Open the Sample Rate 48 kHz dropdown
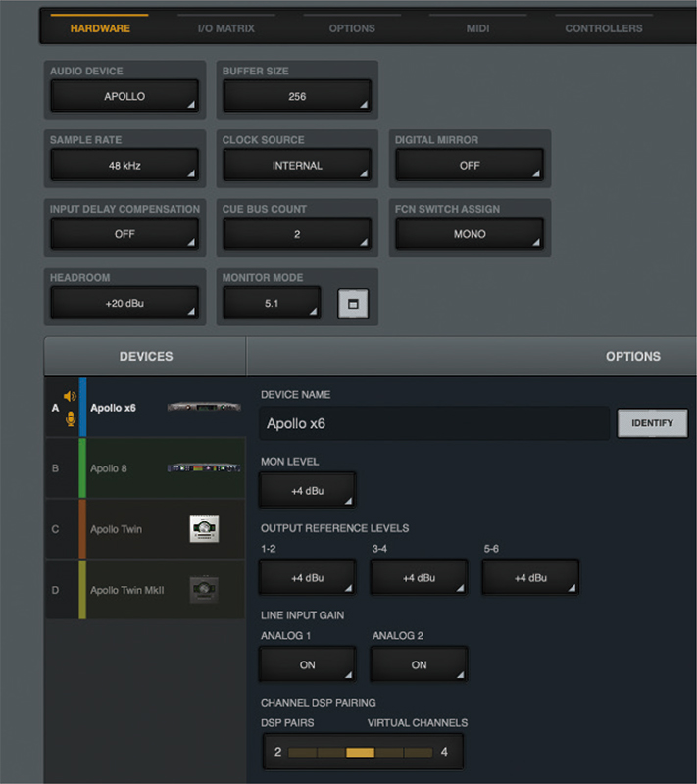Image resolution: width=697 pixels, height=784 pixels. [x=124, y=165]
